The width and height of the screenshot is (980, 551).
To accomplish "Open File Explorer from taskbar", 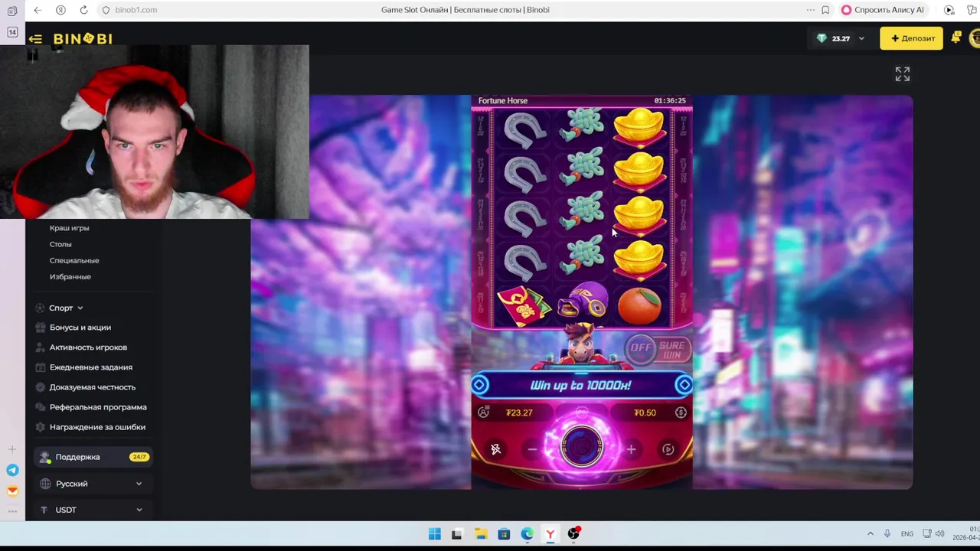I will click(x=480, y=534).
